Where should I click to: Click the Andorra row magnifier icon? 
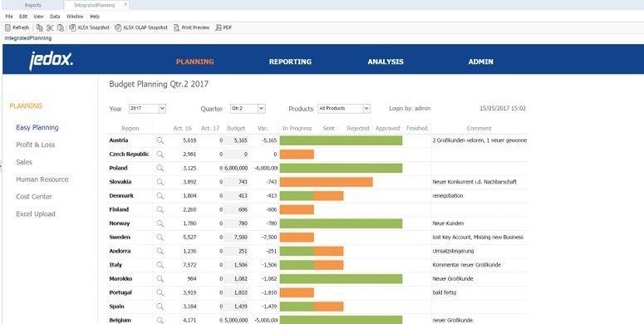tap(160, 251)
